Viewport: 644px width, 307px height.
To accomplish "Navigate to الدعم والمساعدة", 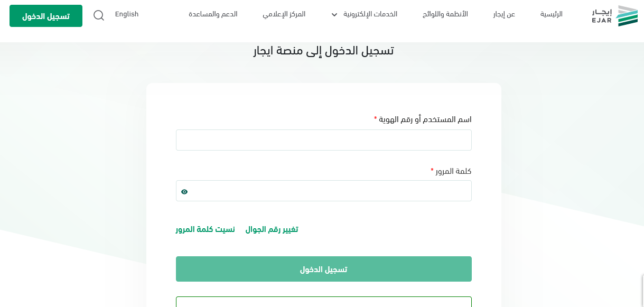I will tap(213, 14).
